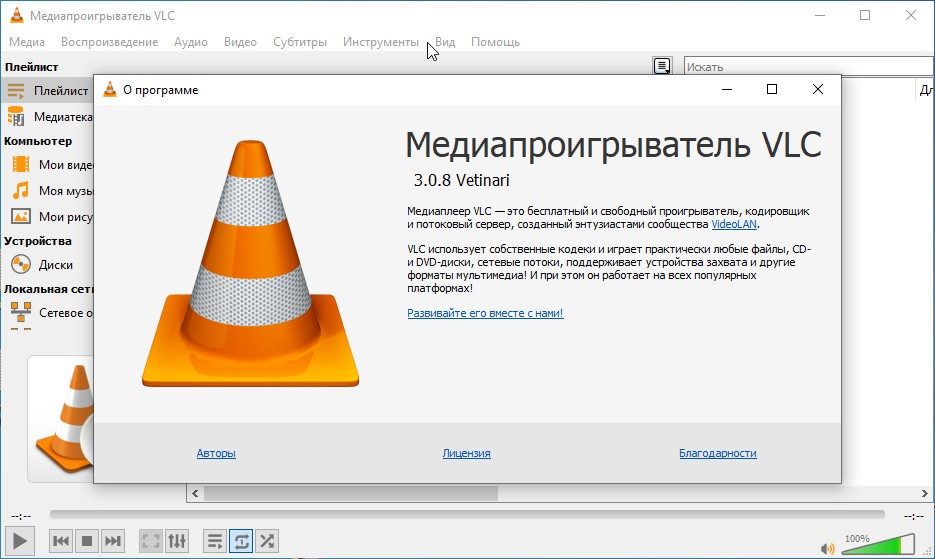
Task: Click the Компьютер section header
Action: coord(38,141)
